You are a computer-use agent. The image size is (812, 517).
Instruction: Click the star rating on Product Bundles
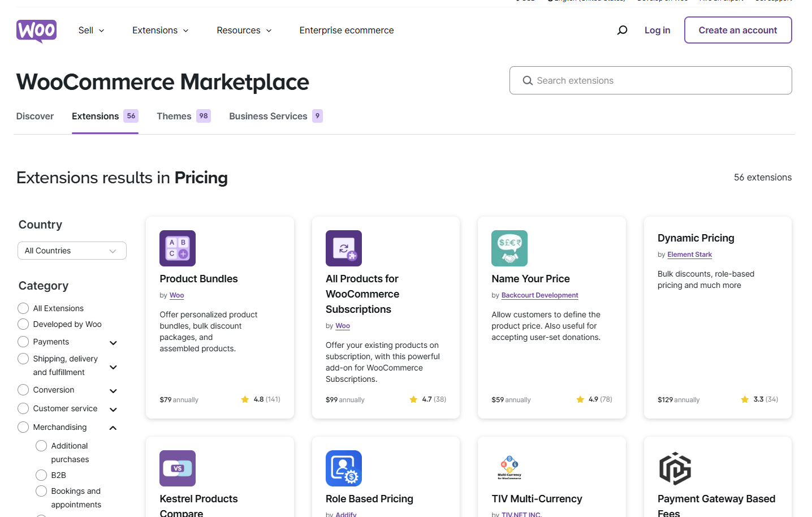(x=261, y=399)
